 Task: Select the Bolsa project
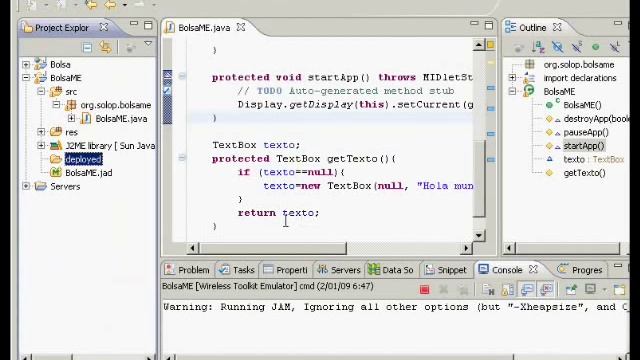coord(60,64)
